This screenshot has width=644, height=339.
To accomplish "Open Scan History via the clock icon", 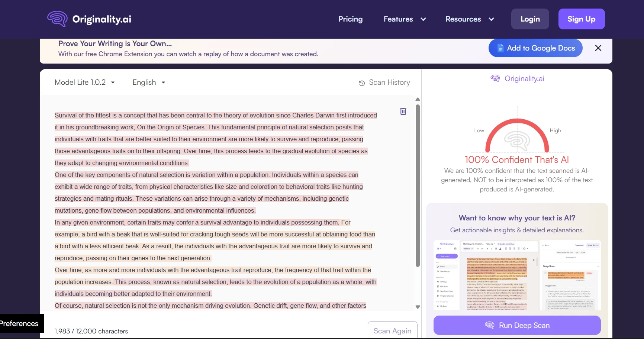I will (362, 83).
